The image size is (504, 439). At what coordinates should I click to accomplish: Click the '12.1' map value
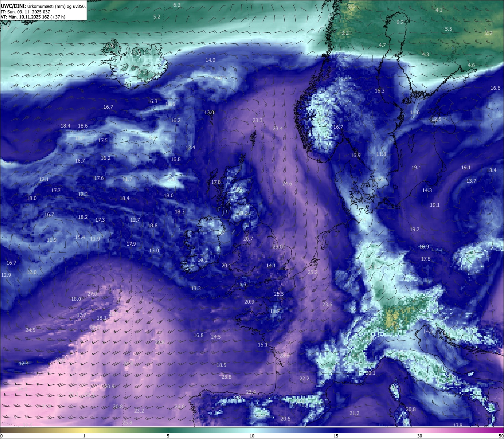44,179
